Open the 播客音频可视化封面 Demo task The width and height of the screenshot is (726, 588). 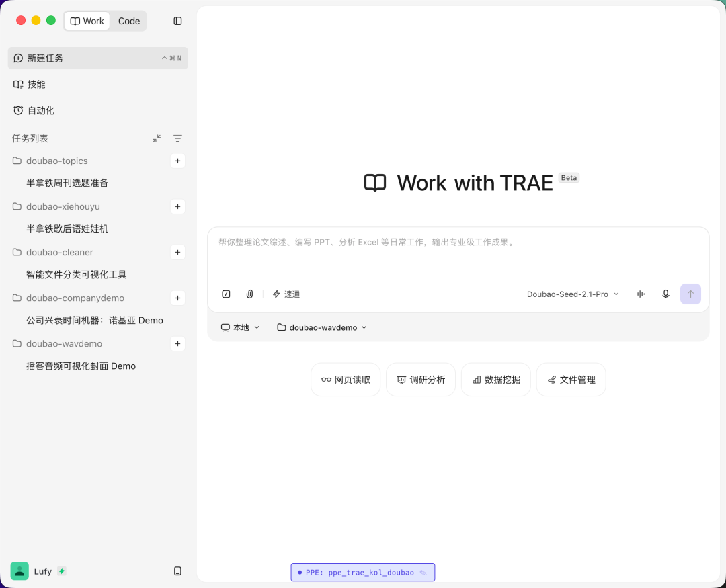coord(81,366)
